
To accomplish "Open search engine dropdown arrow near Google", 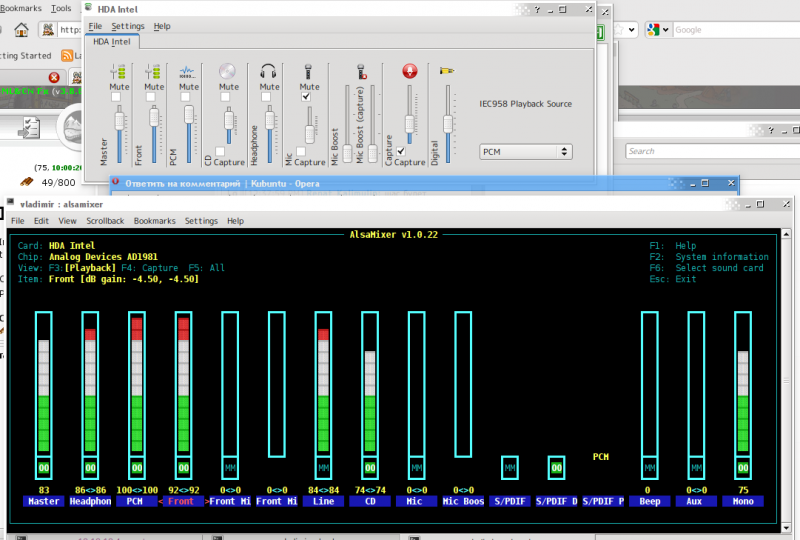I will pyautogui.click(x=665, y=30).
